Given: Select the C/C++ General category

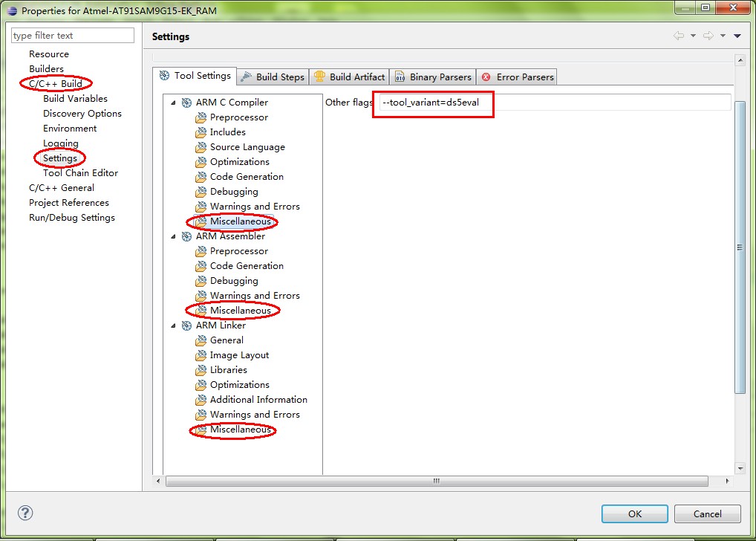Looking at the screenshot, I should (x=61, y=188).
